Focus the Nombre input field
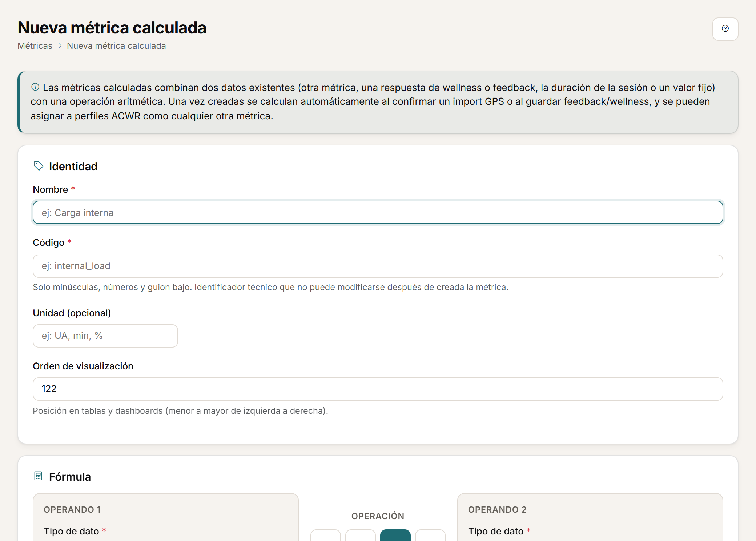Screen dimensions: 756x541 378,212
